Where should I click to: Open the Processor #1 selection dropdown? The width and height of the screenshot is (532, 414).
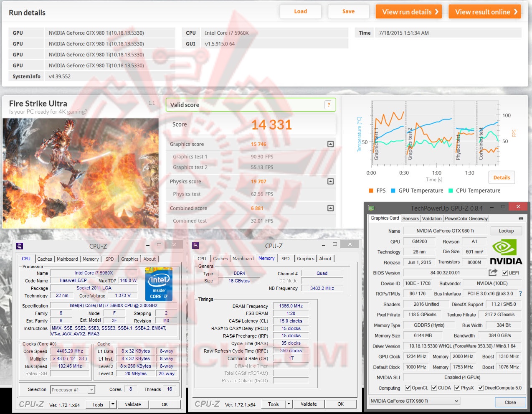73,390
